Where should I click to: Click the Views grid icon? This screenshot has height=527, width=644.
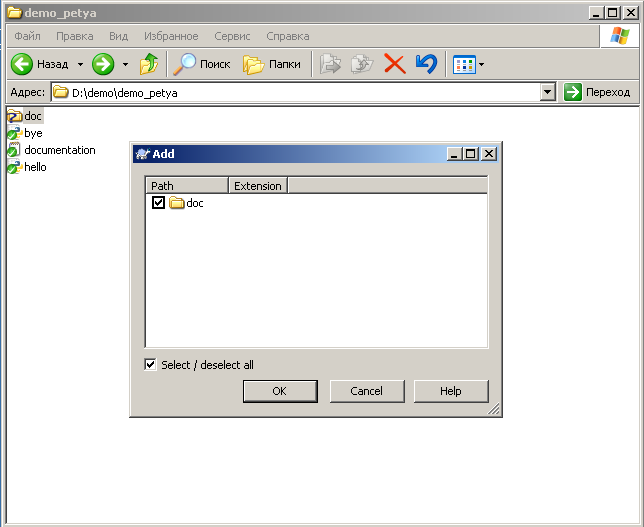click(x=464, y=64)
